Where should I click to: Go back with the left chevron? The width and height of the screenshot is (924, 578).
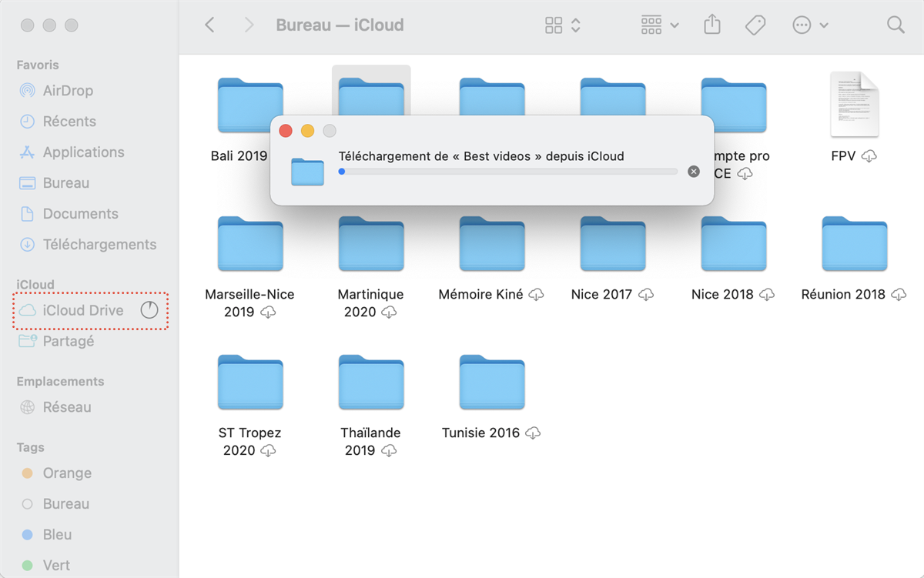tap(209, 25)
